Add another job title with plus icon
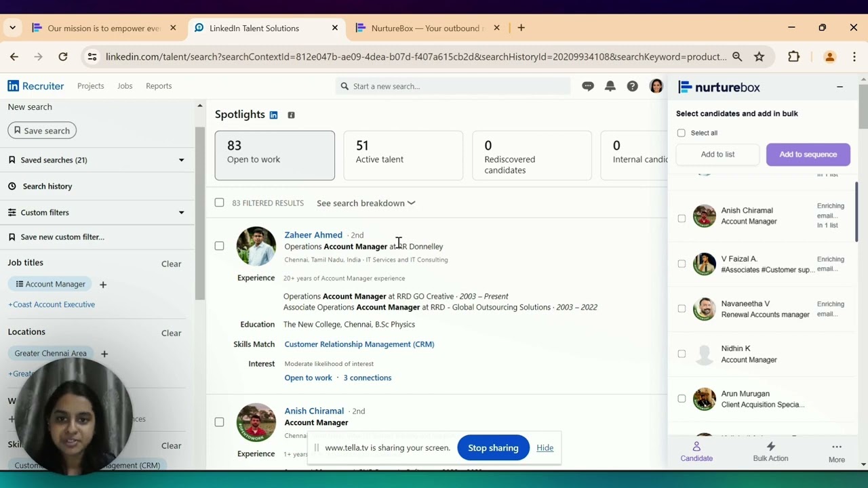 click(x=103, y=285)
